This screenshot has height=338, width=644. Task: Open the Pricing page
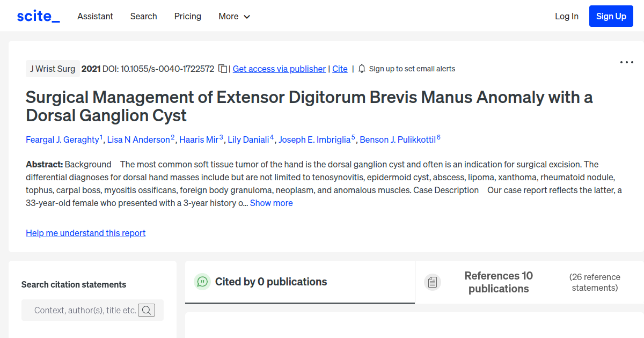click(x=187, y=16)
